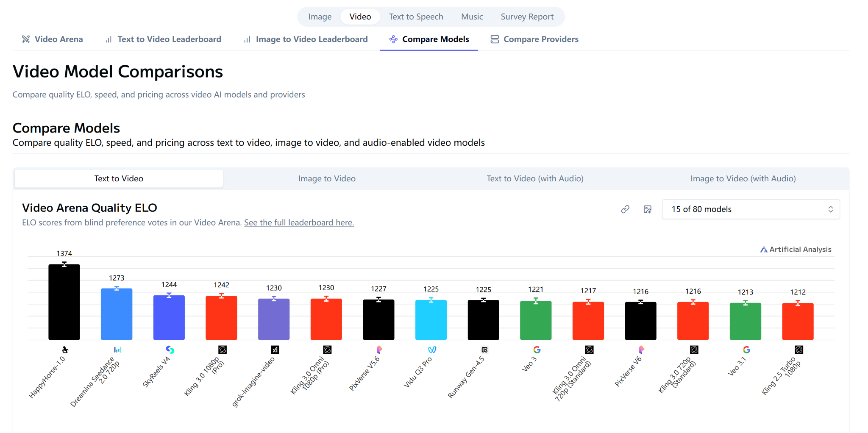Click the Runway Gen-4.5 logo icon
868x433 pixels.
tap(484, 350)
